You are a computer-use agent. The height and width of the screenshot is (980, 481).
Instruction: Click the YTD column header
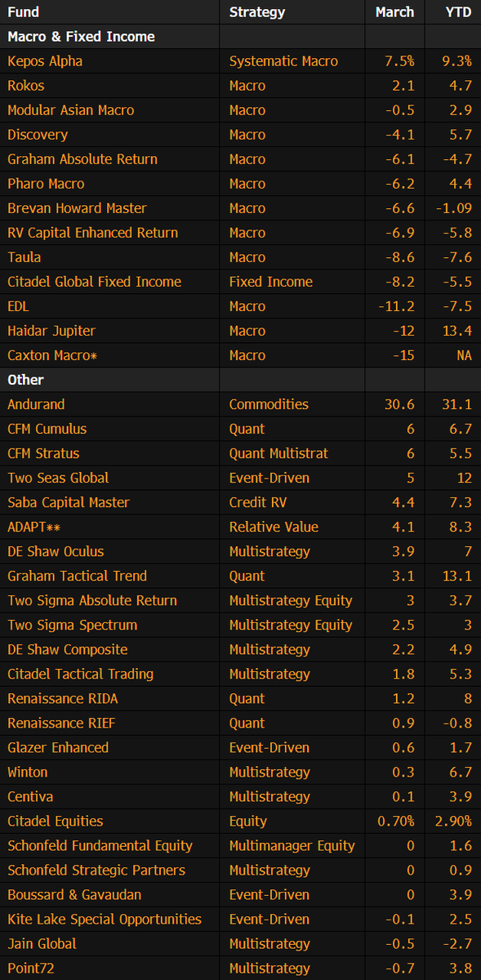click(x=457, y=12)
